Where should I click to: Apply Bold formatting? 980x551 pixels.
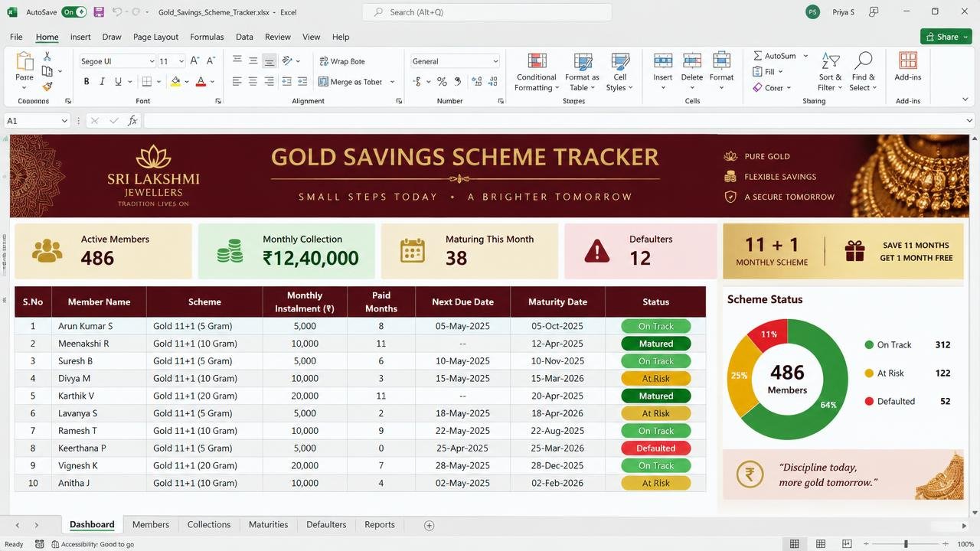pos(87,81)
